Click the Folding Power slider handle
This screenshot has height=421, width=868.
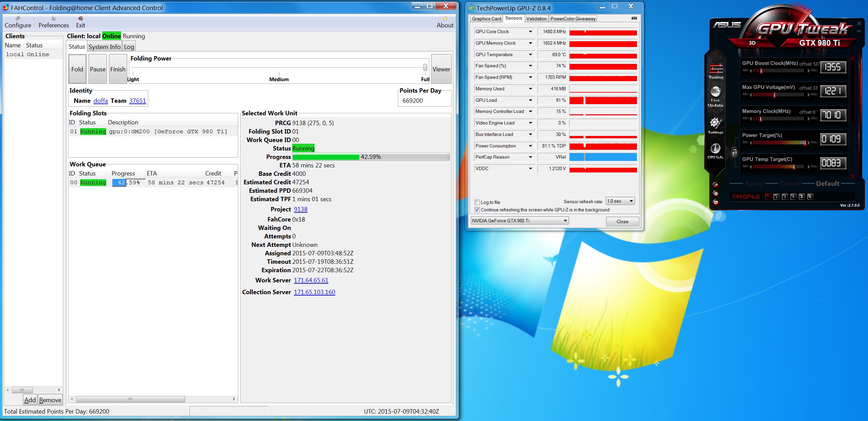425,67
